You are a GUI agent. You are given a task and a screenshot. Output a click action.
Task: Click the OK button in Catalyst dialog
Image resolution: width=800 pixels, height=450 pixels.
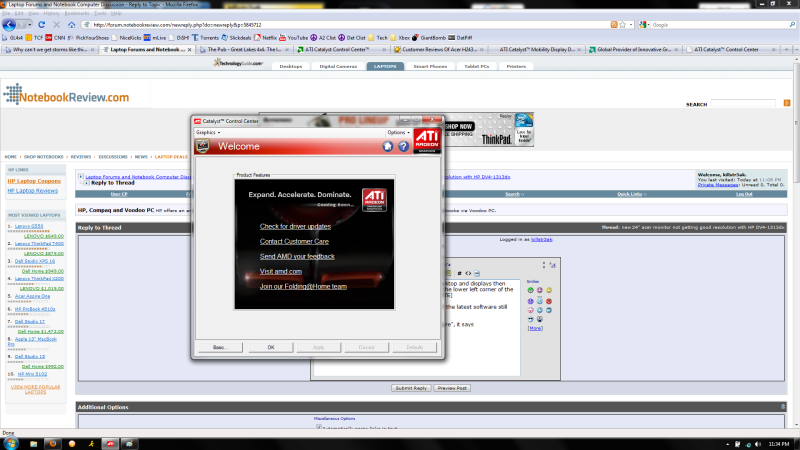pos(271,347)
